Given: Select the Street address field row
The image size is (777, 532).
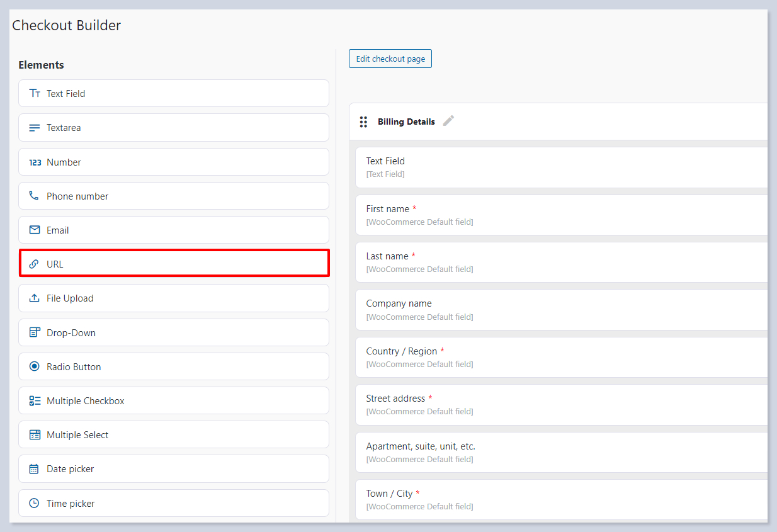Looking at the screenshot, I should 560,404.
